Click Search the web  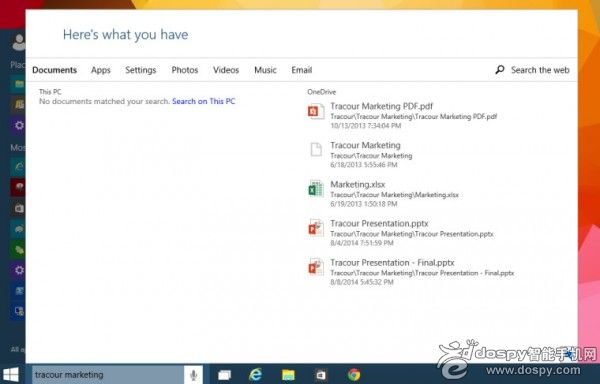click(540, 70)
